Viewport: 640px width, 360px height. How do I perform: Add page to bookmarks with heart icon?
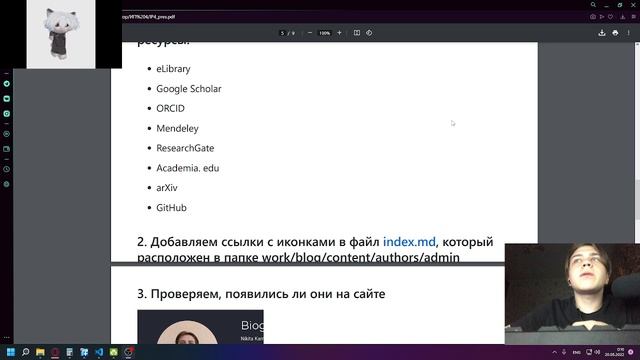(610, 17)
